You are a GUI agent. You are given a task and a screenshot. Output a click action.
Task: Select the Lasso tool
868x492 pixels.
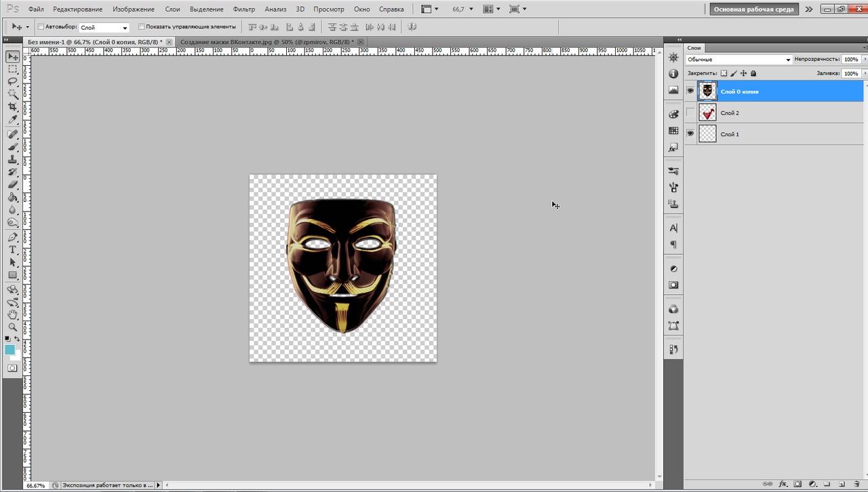(12, 81)
